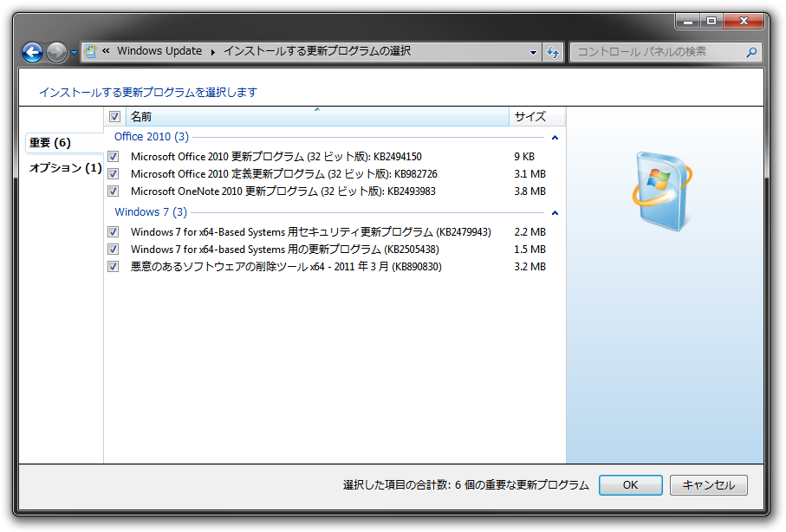Click the 1.5 MB size value

pos(529,250)
